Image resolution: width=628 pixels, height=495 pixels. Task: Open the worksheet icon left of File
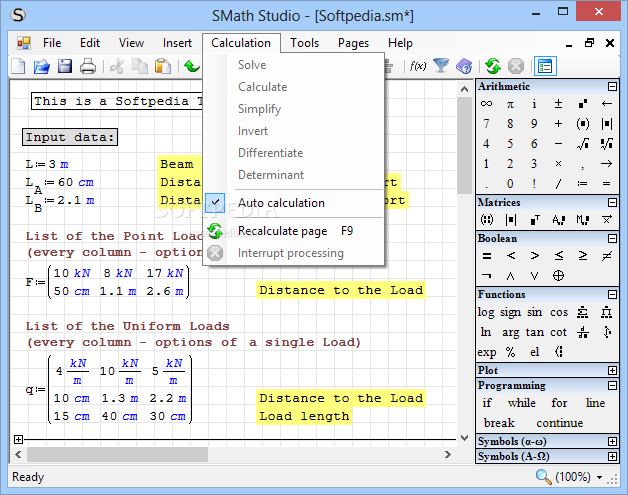[x=24, y=43]
